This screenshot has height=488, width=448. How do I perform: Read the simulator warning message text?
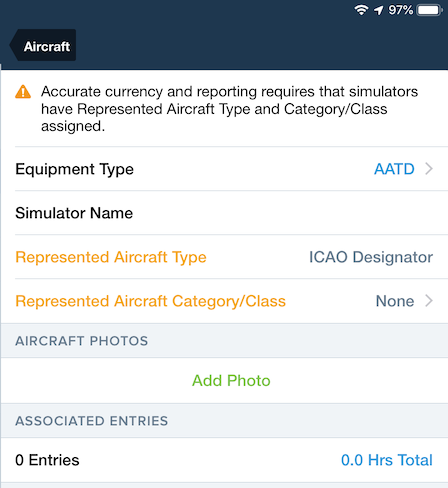[x=229, y=109]
